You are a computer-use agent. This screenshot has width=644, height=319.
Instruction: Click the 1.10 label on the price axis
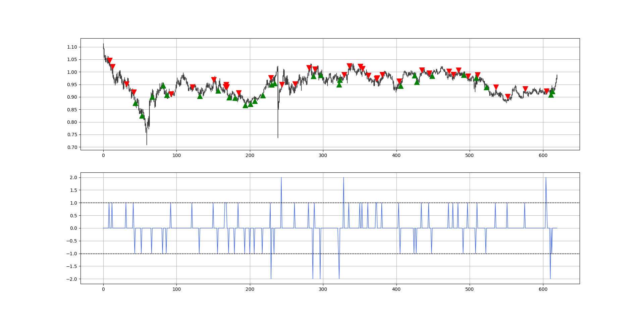pyautogui.click(x=72, y=47)
